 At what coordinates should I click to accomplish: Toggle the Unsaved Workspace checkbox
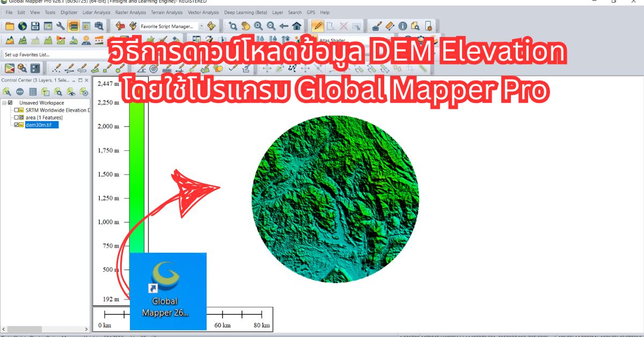coord(10,103)
